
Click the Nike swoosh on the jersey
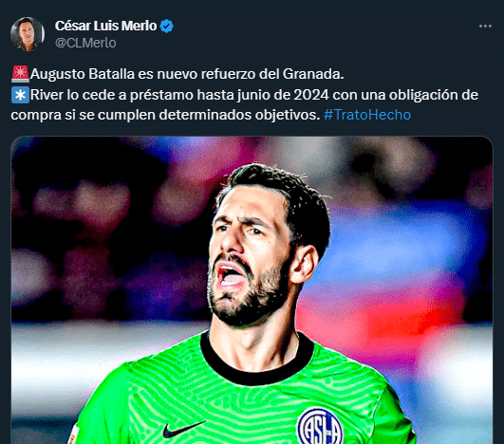[183, 430]
